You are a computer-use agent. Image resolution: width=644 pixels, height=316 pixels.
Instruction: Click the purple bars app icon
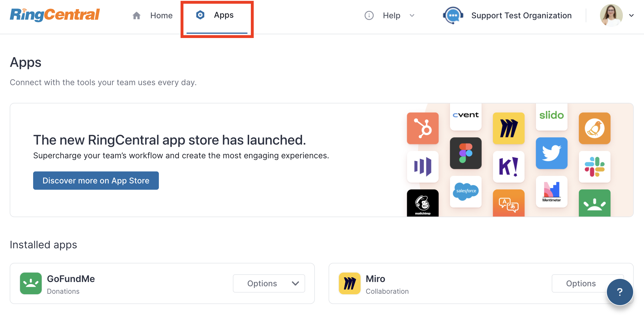pyautogui.click(x=423, y=167)
